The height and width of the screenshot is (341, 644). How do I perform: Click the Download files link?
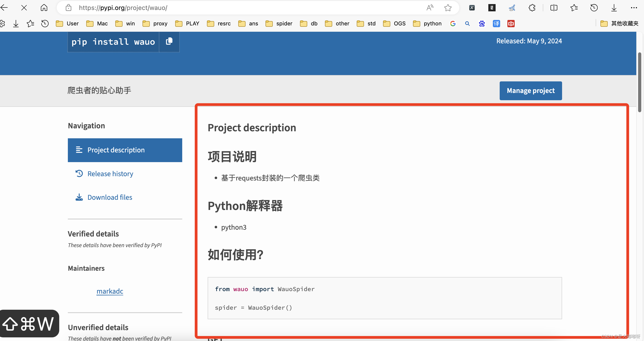[x=109, y=197]
